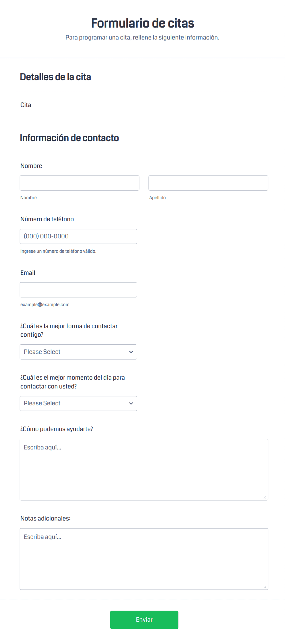The height and width of the screenshot is (644, 285).
Task: Click the chevron arrow of best time dropdown
Action: click(x=131, y=403)
